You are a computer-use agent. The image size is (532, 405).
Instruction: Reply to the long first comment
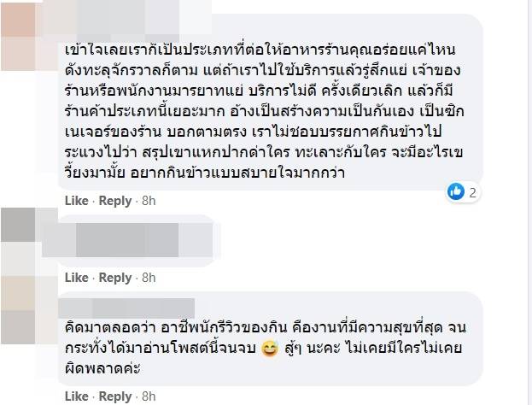pos(115,201)
